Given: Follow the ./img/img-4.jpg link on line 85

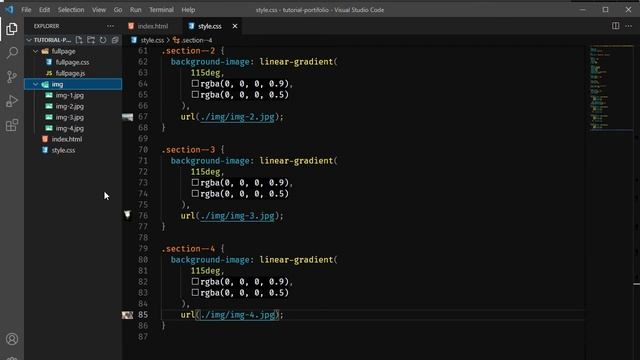Looking at the screenshot, I should click(x=237, y=315).
